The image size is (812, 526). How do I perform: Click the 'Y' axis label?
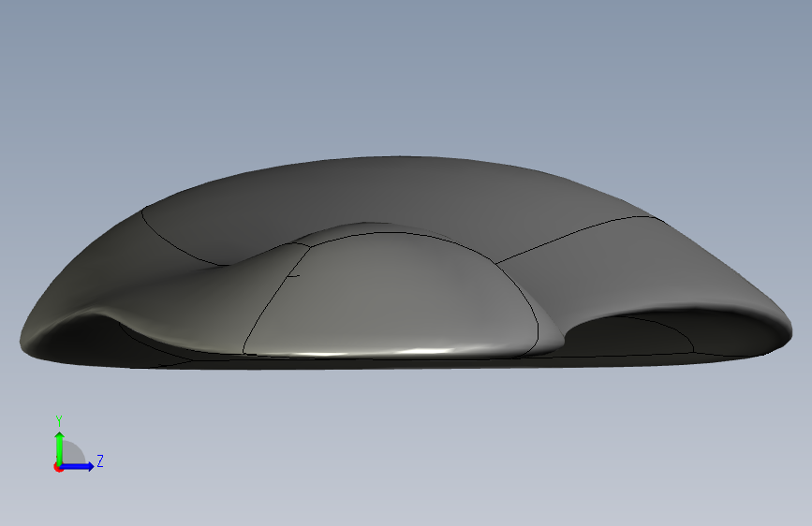coord(59,420)
